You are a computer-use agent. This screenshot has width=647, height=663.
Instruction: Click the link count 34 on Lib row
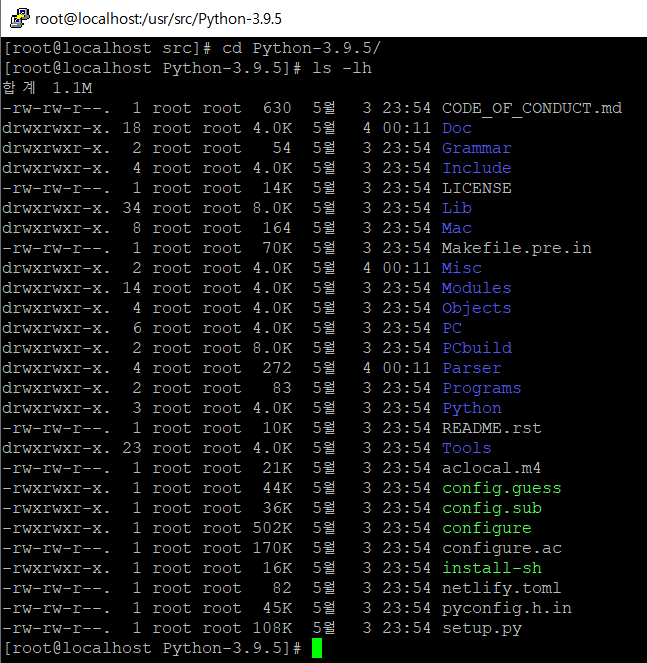click(x=132, y=208)
